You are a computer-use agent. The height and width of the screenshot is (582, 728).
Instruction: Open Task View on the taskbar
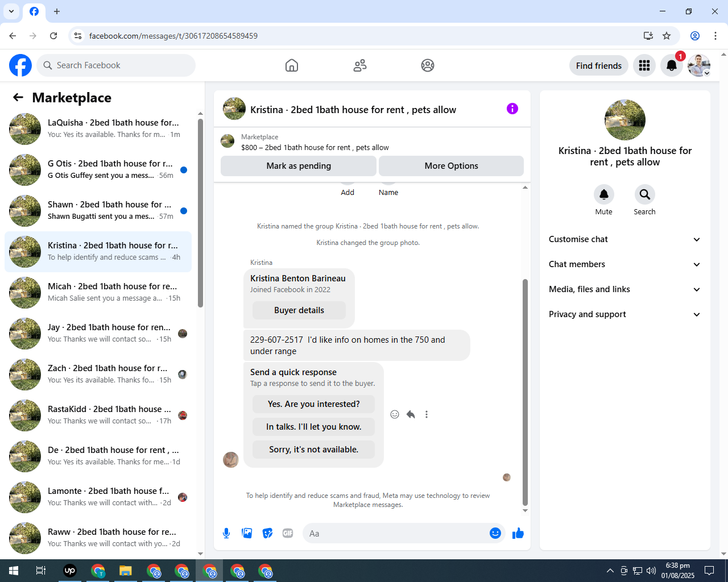(41, 571)
